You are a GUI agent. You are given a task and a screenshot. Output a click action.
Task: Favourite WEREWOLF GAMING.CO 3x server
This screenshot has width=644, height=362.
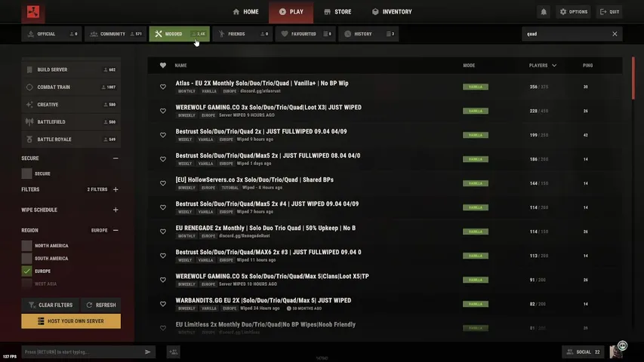click(163, 111)
